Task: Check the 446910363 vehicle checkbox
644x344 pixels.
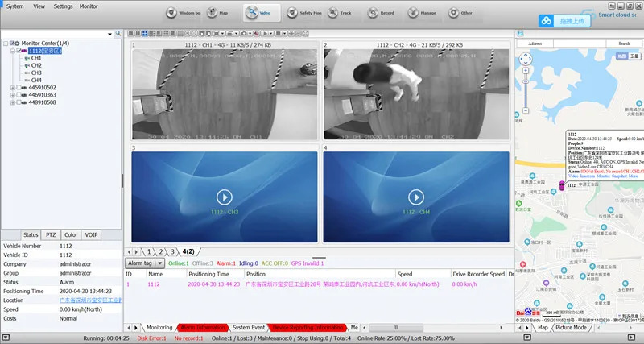Action: (x=19, y=95)
